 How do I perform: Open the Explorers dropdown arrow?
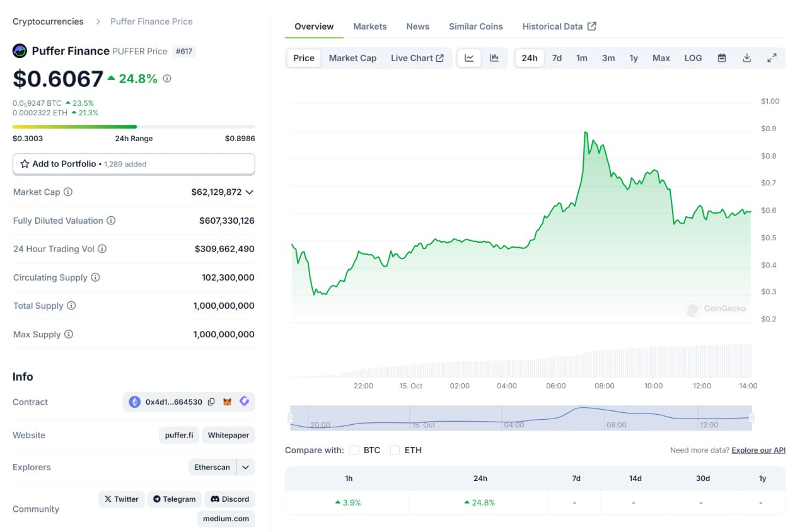pyautogui.click(x=245, y=467)
